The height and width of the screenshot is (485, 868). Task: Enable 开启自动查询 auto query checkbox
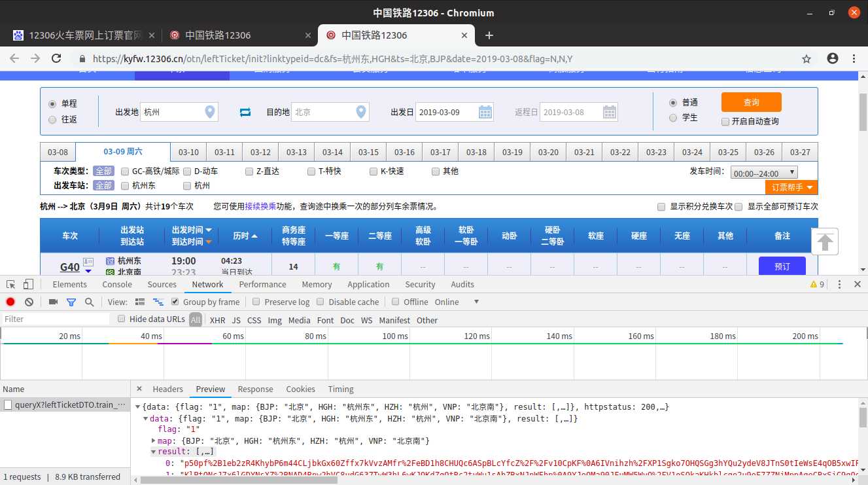[x=725, y=121]
